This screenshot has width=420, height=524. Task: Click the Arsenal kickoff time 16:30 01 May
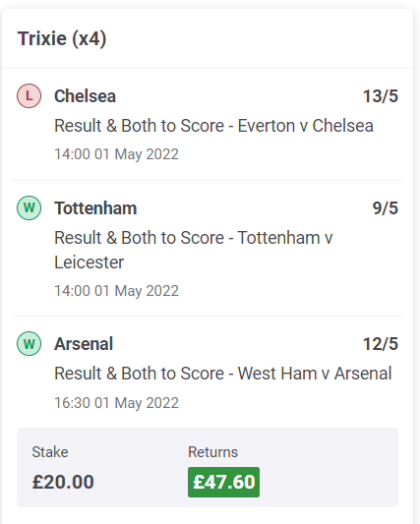[117, 403]
